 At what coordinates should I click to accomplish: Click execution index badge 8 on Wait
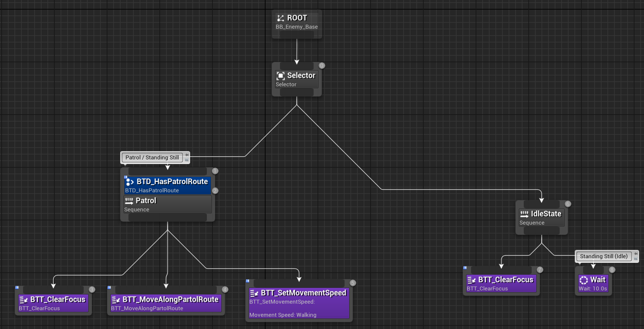pyautogui.click(x=612, y=270)
